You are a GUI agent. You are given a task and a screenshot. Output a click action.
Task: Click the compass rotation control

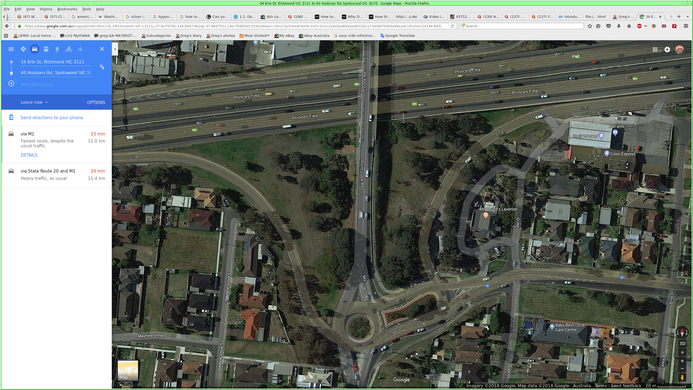(x=682, y=332)
